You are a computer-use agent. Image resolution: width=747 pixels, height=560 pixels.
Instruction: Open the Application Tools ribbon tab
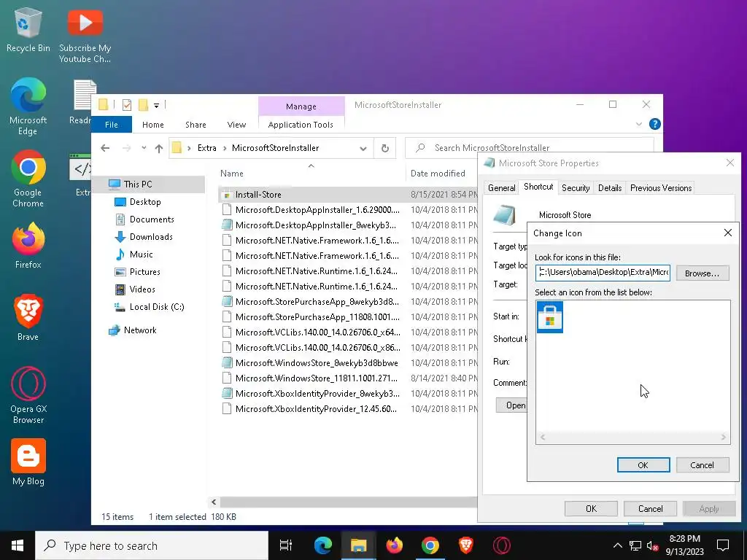pyautogui.click(x=301, y=124)
